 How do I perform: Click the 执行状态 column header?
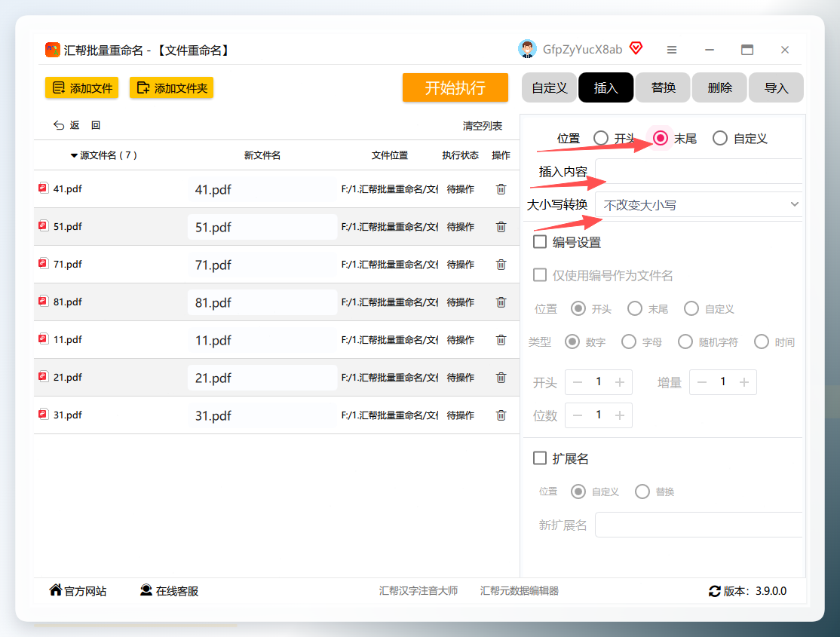(x=460, y=155)
